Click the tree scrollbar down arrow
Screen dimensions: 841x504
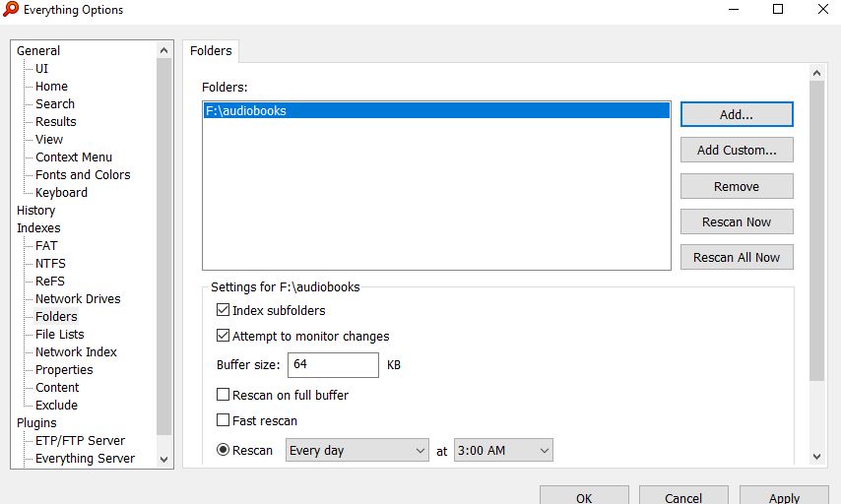tap(164, 460)
